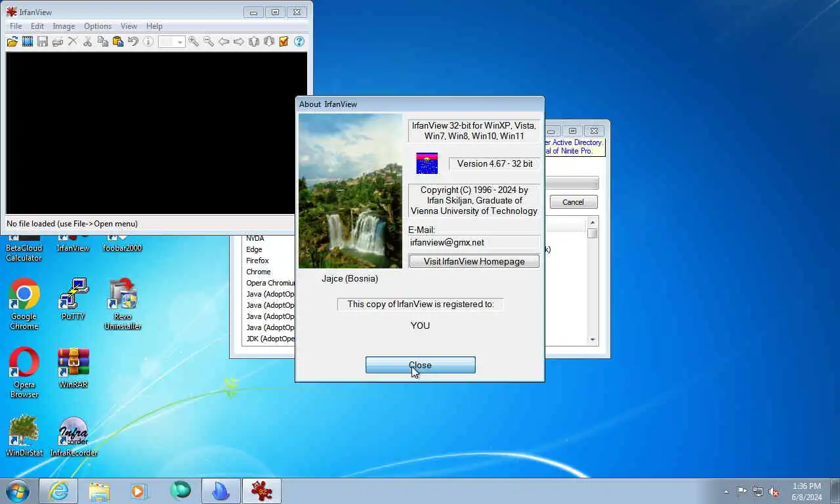The height and width of the screenshot is (504, 840).
Task: Open the zoom percentage combo box in toolbar
Action: tap(172, 41)
